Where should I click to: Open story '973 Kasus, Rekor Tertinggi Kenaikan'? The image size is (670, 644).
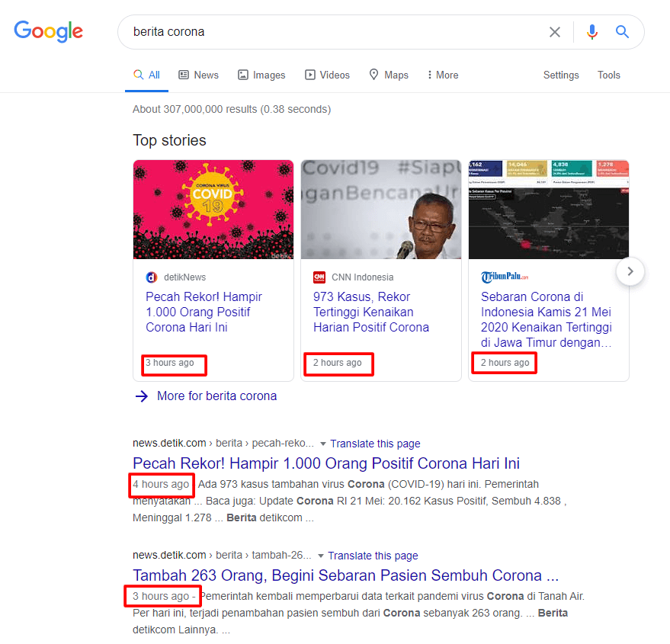click(x=371, y=312)
